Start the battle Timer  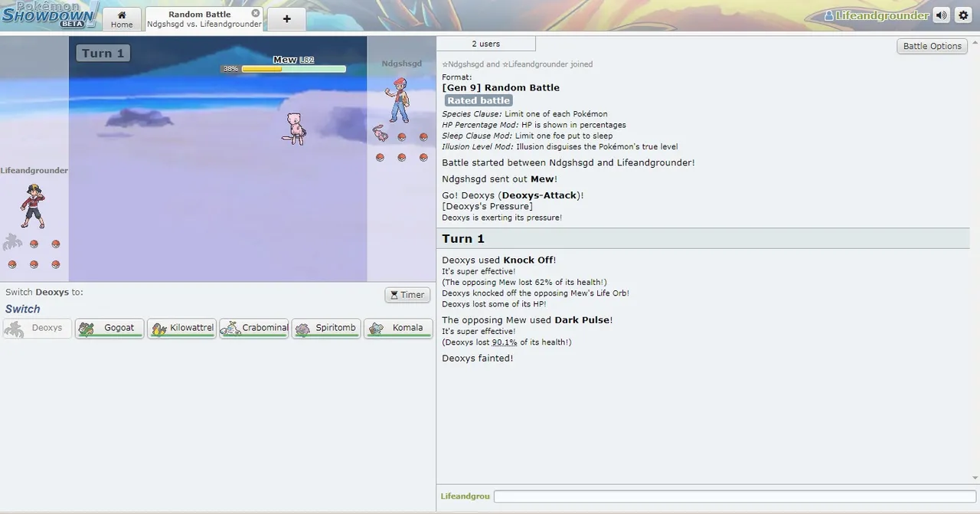click(407, 295)
